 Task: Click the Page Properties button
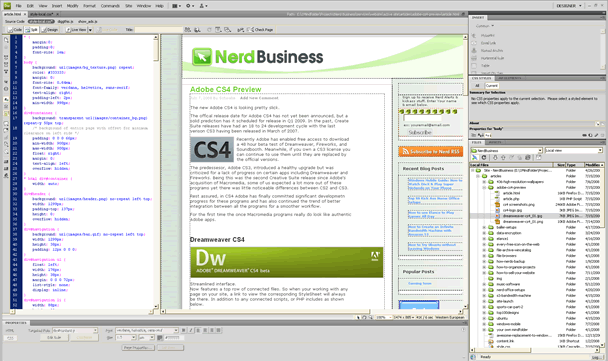pyautogui.click(x=138, y=347)
